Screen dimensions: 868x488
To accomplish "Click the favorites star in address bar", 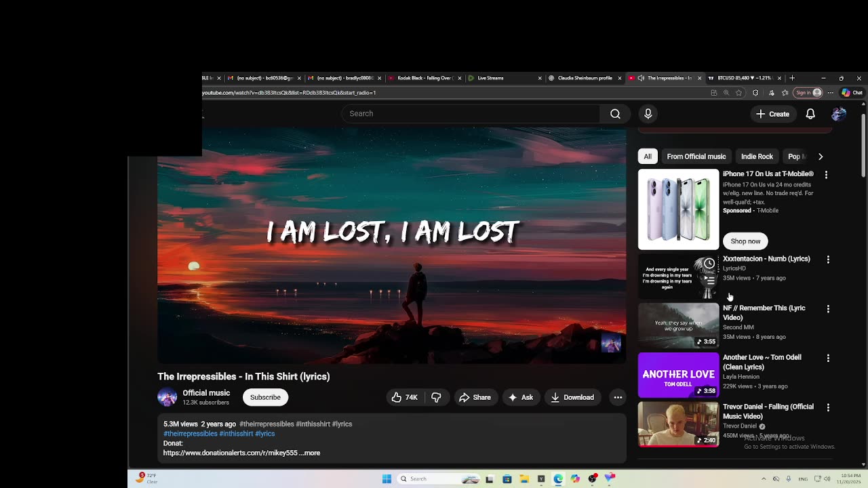I will pos(738,93).
